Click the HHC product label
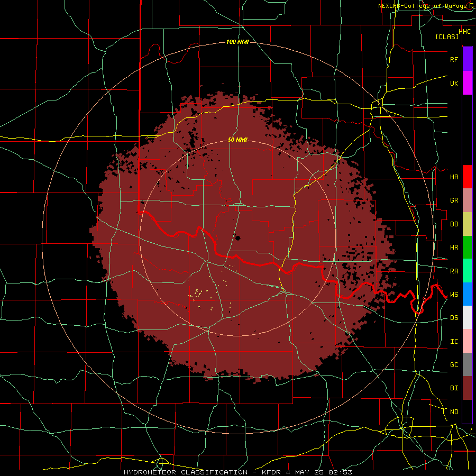 (x=464, y=32)
